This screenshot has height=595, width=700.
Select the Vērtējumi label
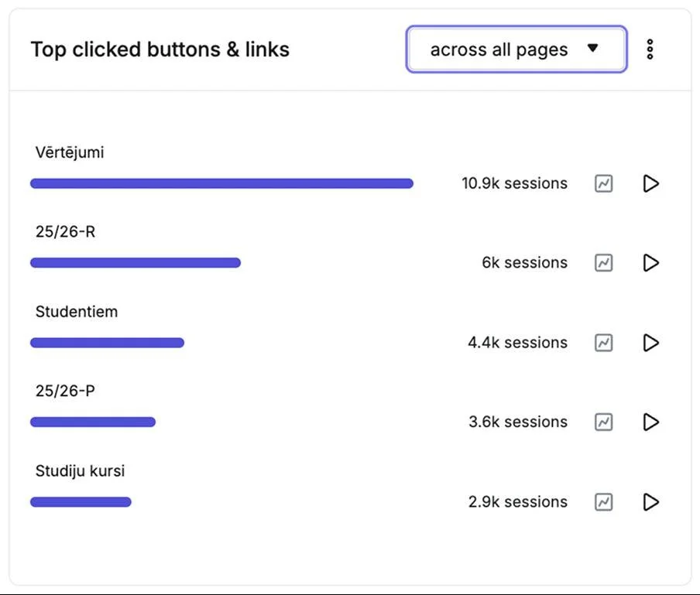point(70,152)
